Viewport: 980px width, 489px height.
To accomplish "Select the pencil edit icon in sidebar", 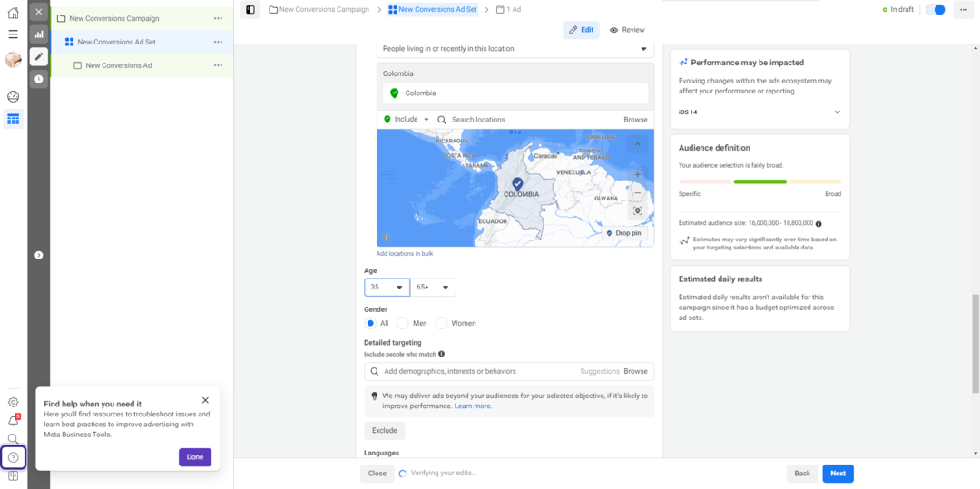I will click(38, 56).
